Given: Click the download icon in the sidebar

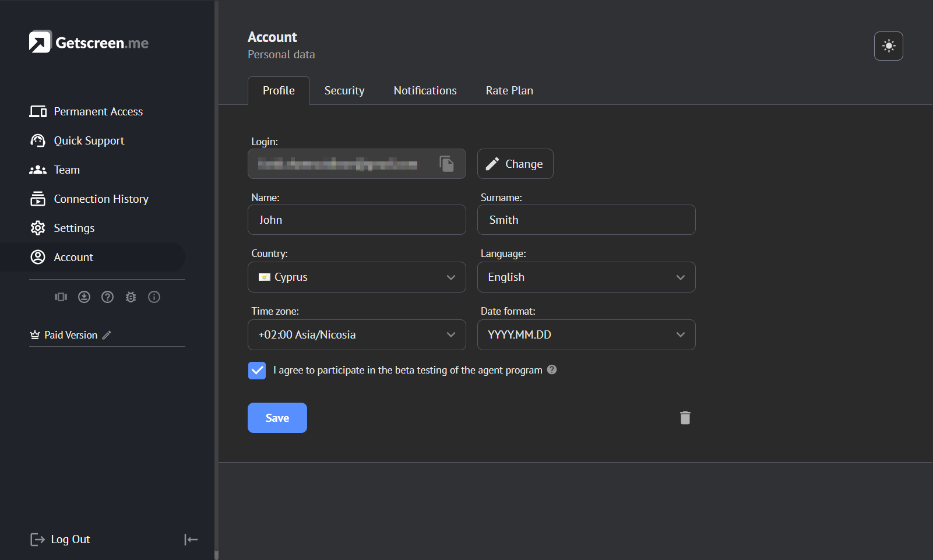Looking at the screenshot, I should tap(85, 297).
